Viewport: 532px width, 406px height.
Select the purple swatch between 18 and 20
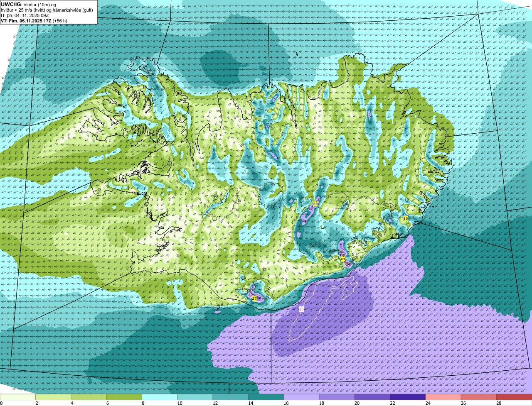pyautogui.click(x=337, y=397)
